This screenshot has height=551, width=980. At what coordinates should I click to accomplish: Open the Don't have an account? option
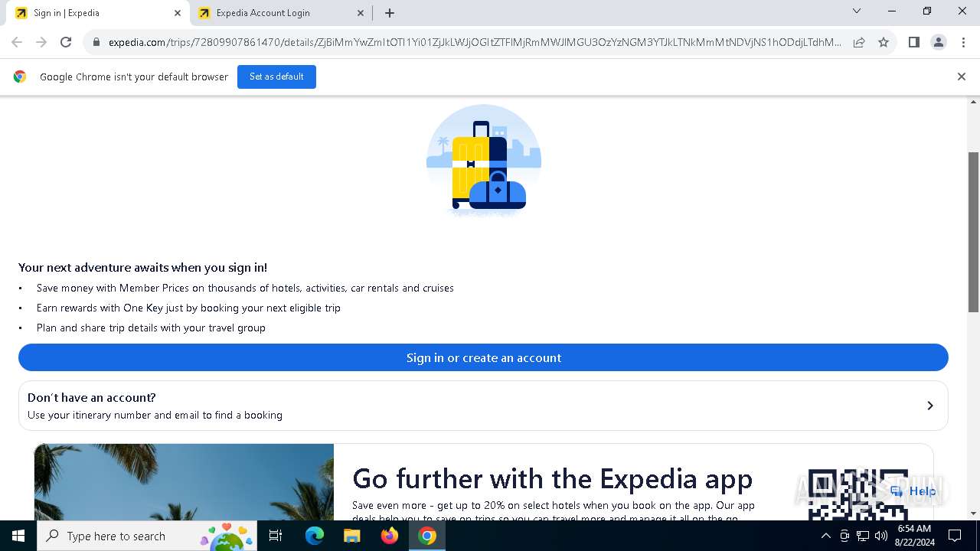click(x=483, y=406)
